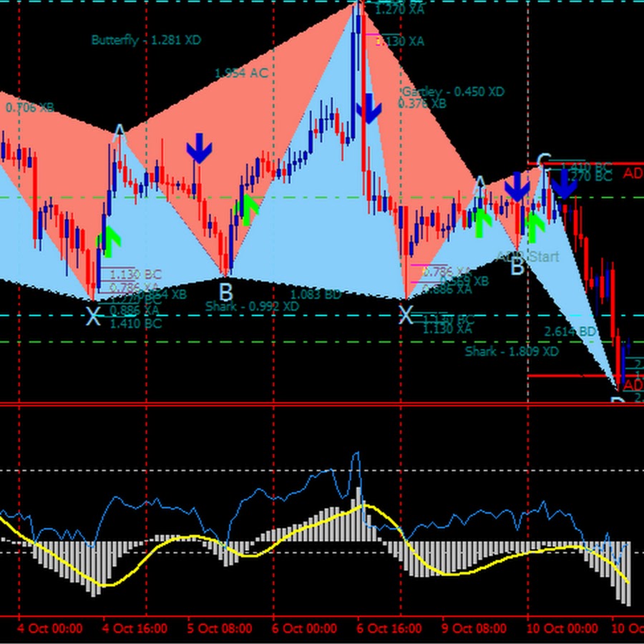
Task: Click the green buy arrow just after the first B low
Action: [x=248, y=209]
